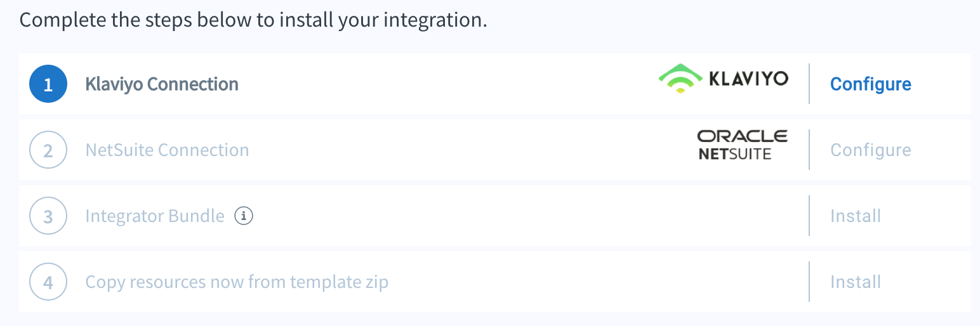Screen dimensions: 980x326
Task: Click the green Klaviyo signal symbol
Action: [x=680, y=79]
